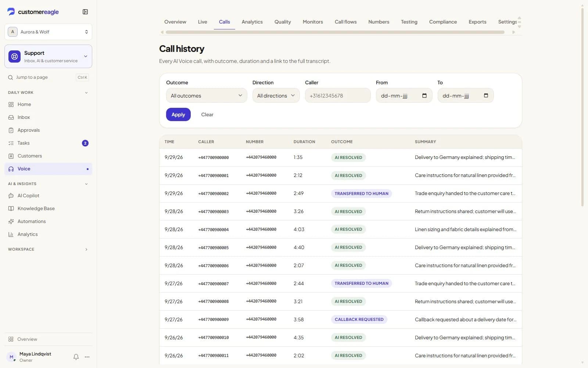The height and width of the screenshot is (368, 588).
Task: Click the Jump to a page search
Action: point(48,77)
